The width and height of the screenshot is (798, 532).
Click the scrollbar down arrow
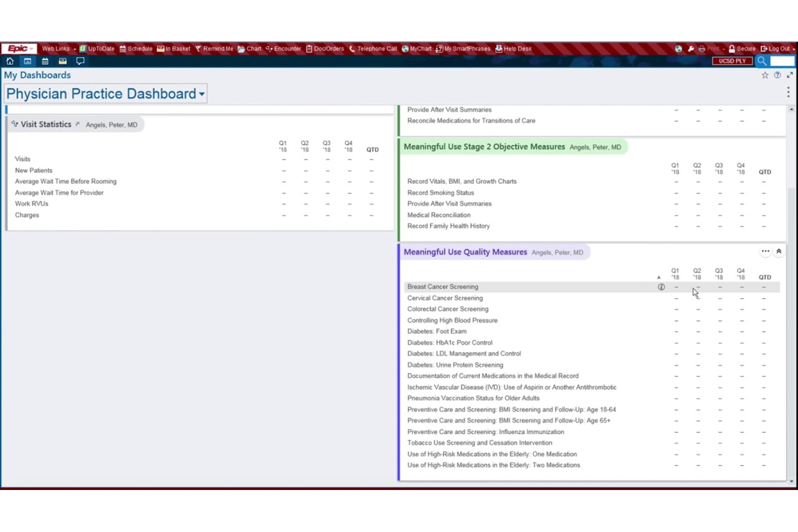[x=791, y=481]
